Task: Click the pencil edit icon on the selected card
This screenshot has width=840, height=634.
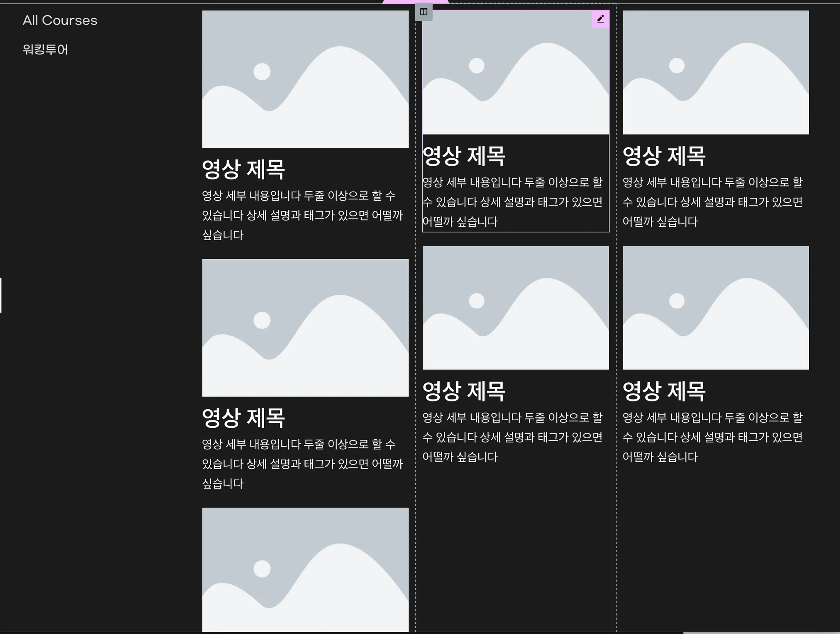Action: tap(600, 19)
